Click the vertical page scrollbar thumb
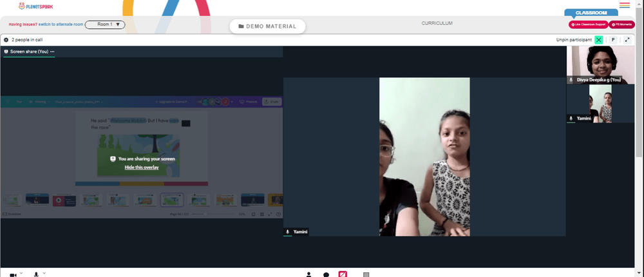Viewport: 644px width, 277px height. 639,82
